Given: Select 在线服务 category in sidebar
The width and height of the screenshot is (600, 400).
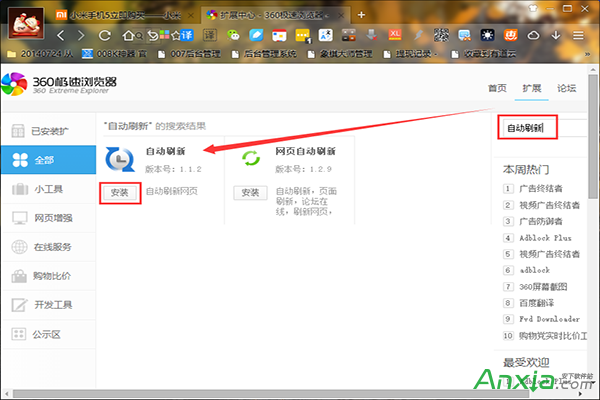Looking at the screenshot, I should (48, 247).
